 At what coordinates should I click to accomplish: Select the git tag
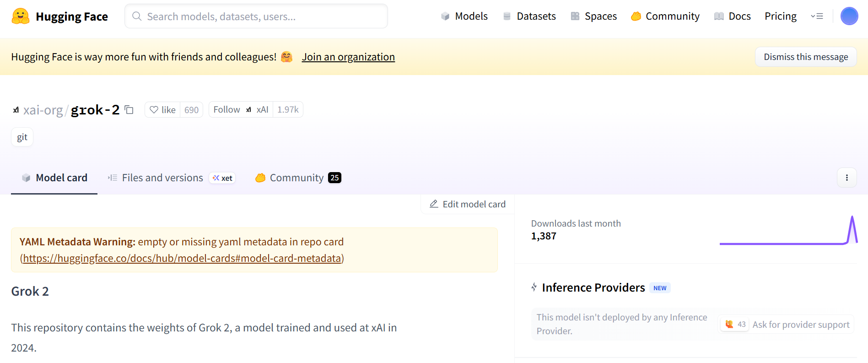click(x=22, y=137)
